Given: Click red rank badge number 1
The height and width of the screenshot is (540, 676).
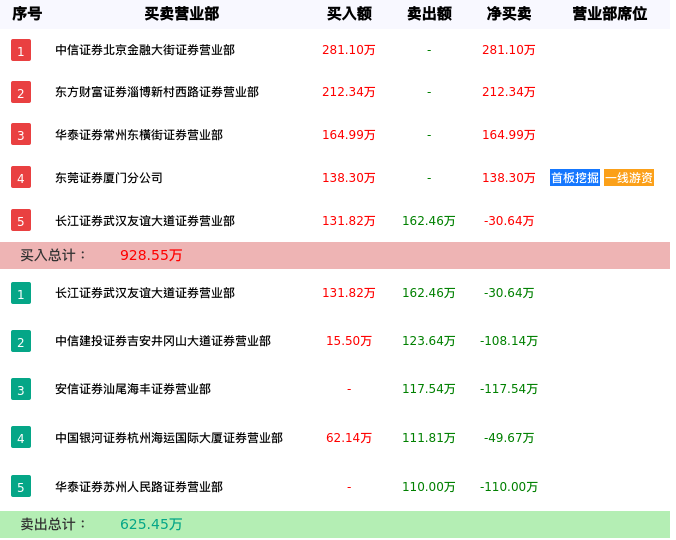Looking at the screenshot, I should [21, 50].
